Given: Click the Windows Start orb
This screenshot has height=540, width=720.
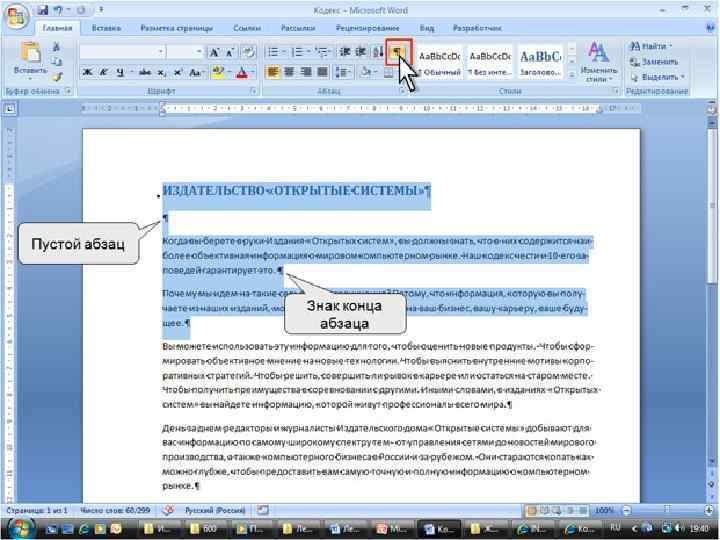Looking at the screenshot, I should pyautogui.click(x=20, y=529).
